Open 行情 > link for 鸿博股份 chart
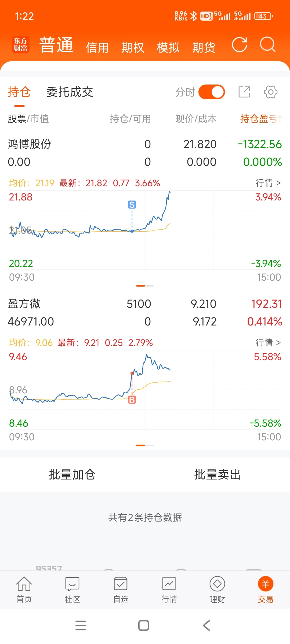This screenshot has width=290, height=644. pos(268,183)
